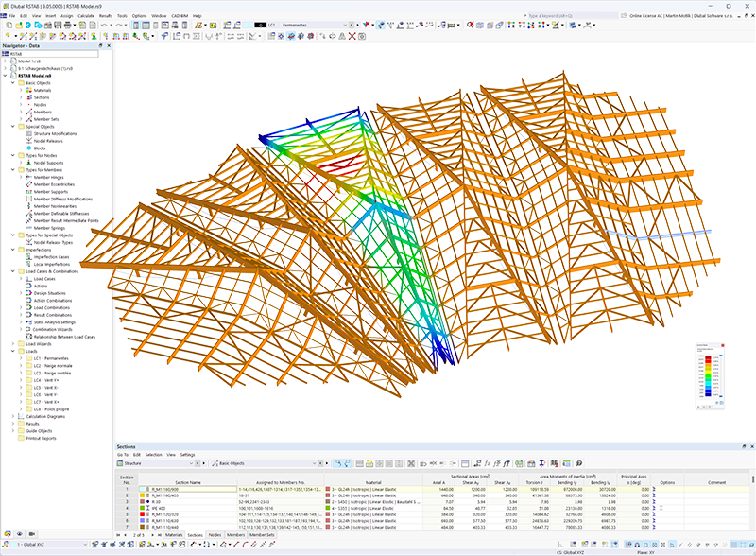The height and width of the screenshot is (556, 756).
Task: Switch to the Members tab
Action: click(x=236, y=534)
